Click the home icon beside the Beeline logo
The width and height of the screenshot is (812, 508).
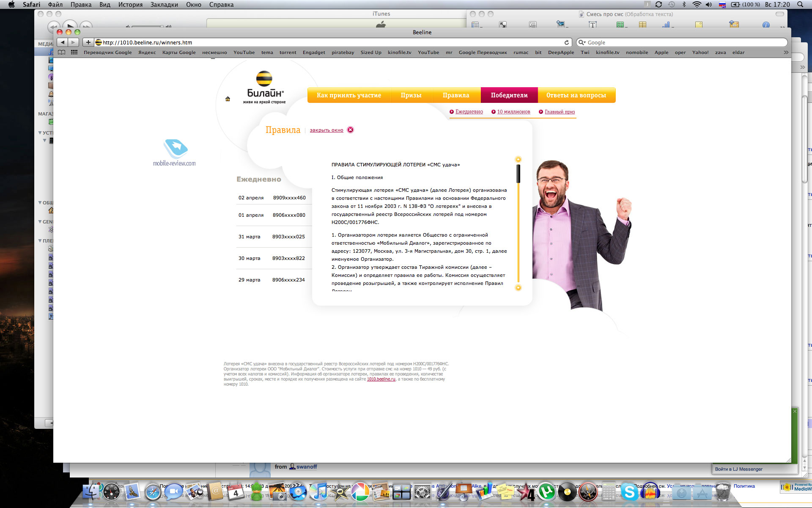click(228, 99)
